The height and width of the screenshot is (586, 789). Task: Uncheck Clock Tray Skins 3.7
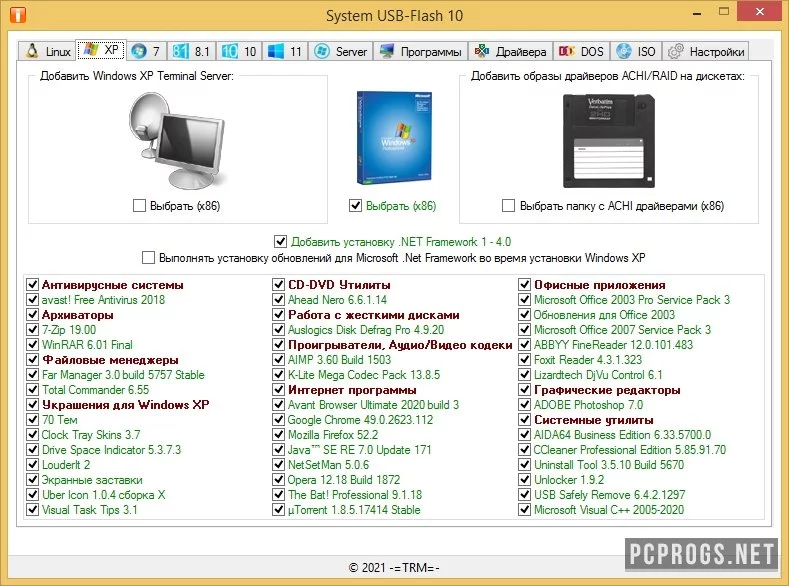coord(33,435)
